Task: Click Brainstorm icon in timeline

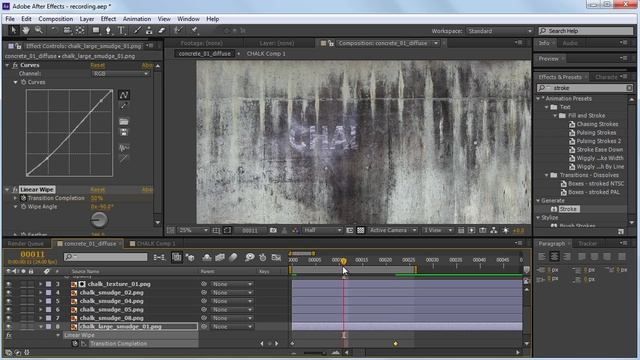Action: 249,257
